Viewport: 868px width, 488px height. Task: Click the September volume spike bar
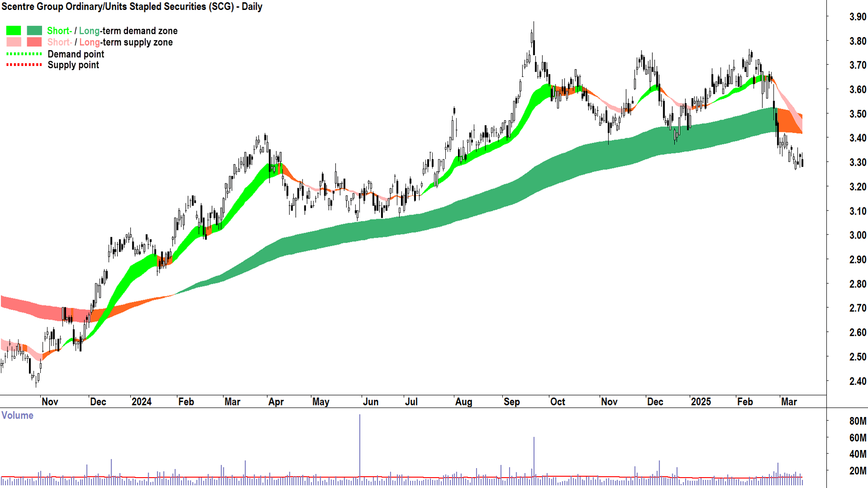[x=534, y=456]
